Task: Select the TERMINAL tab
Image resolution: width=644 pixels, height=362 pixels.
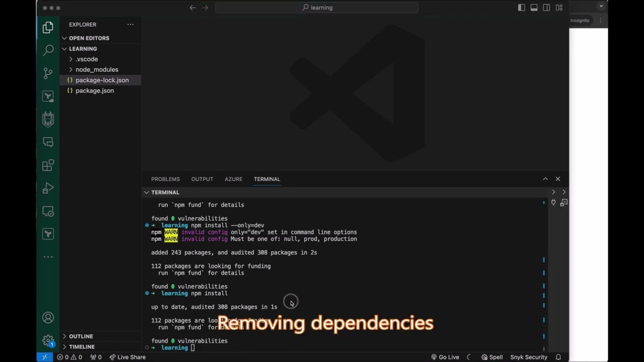Action: (x=267, y=179)
